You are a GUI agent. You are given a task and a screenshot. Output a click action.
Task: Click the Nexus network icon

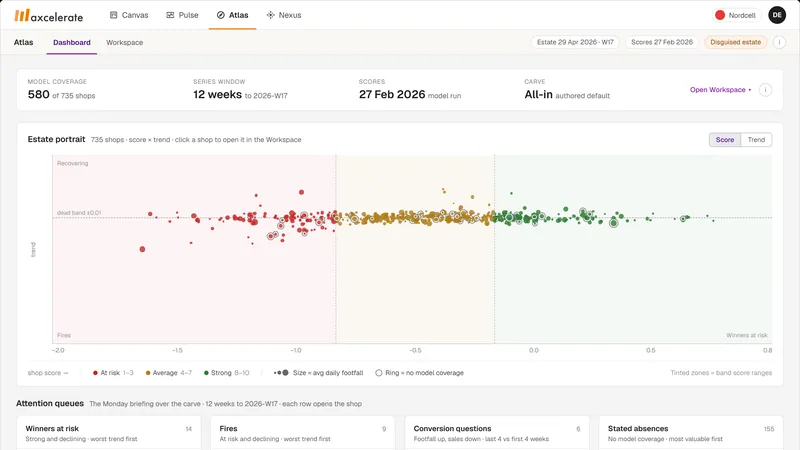click(270, 15)
